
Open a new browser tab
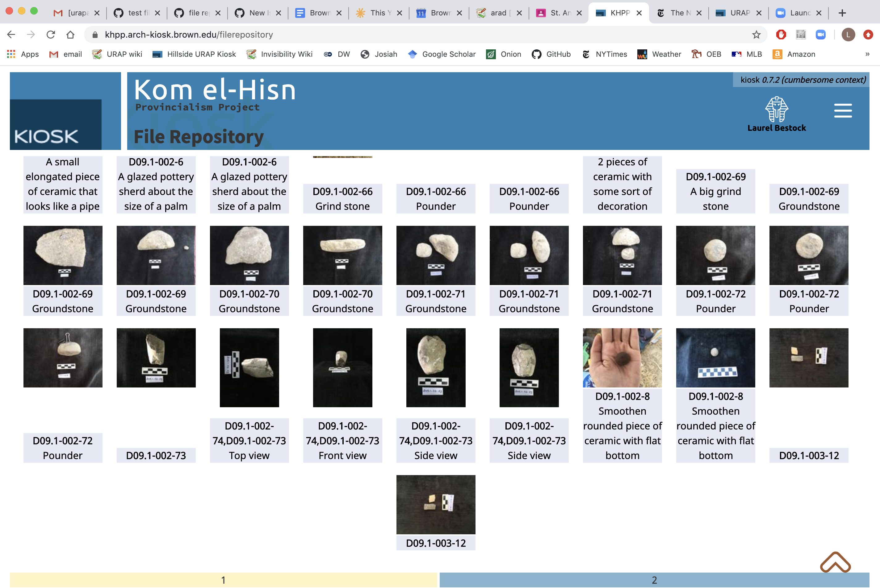842,13
